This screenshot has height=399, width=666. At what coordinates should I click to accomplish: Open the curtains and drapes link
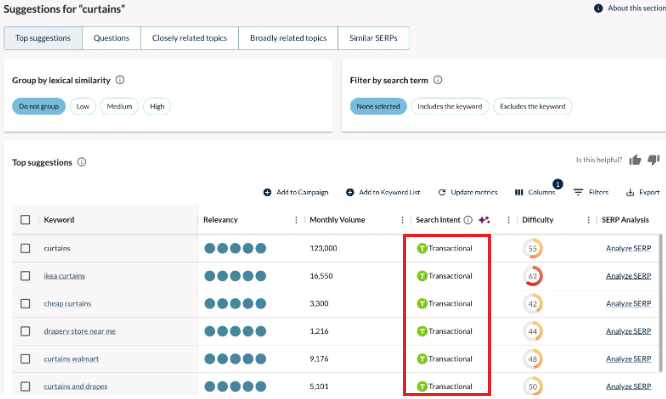(75, 386)
